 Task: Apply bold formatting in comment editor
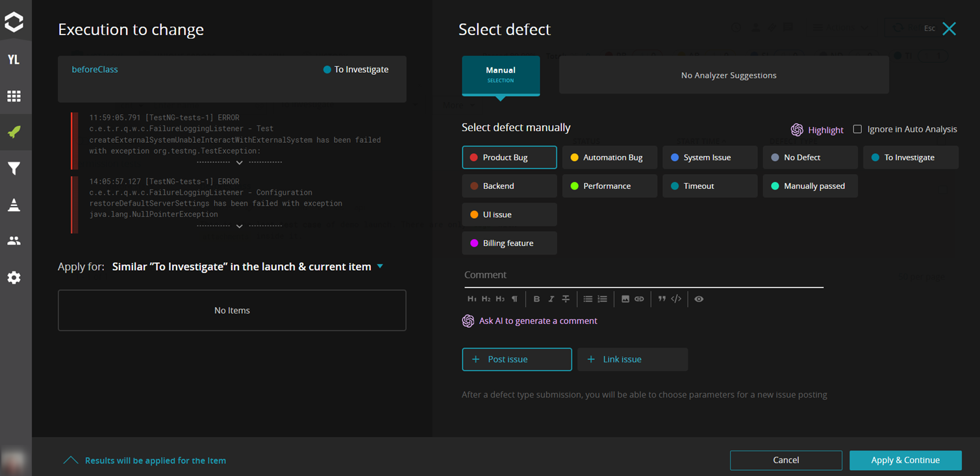tap(536, 299)
